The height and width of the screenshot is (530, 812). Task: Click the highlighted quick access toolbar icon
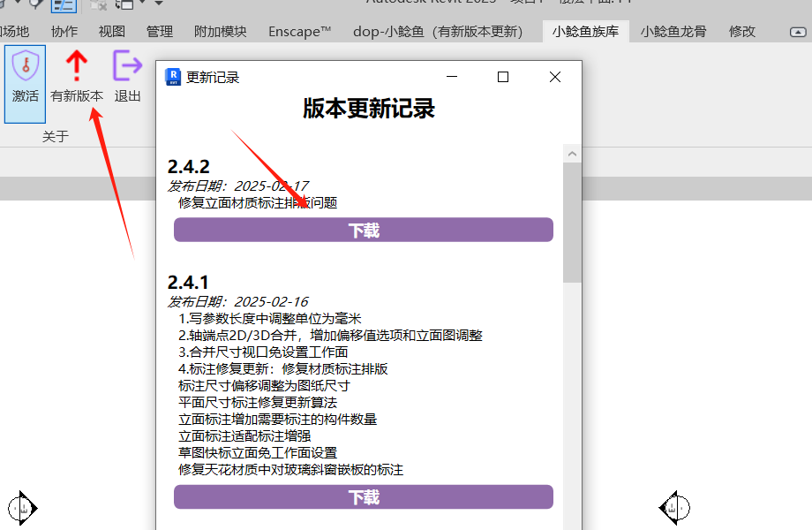[x=64, y=5]
